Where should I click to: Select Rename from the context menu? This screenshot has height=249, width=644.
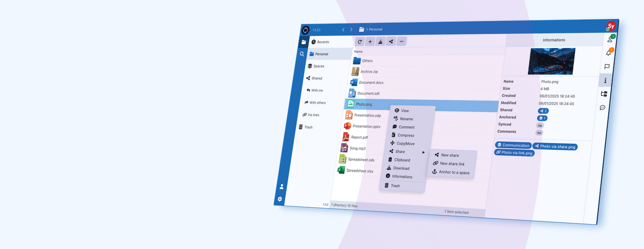tap(406, 119)
